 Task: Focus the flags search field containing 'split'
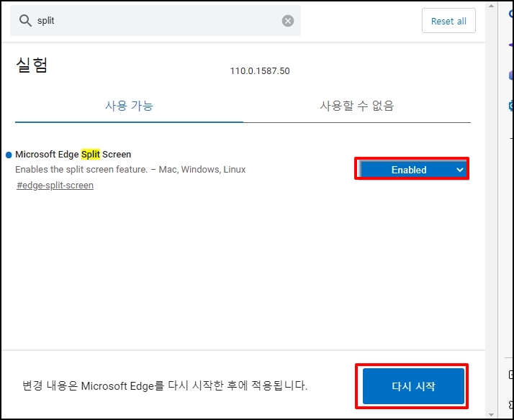[x=155, y=21]
